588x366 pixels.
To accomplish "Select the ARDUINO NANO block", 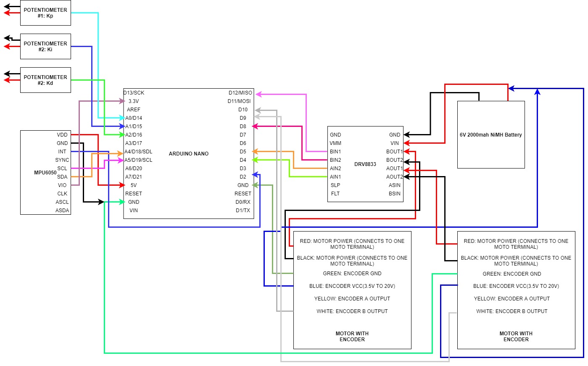I will (189, 153).
